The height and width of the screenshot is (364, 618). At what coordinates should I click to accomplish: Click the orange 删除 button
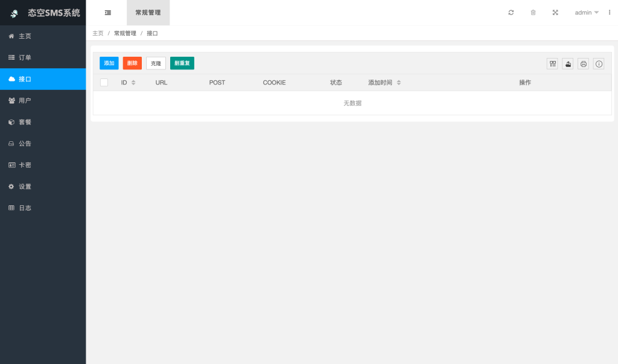[132, 63]
